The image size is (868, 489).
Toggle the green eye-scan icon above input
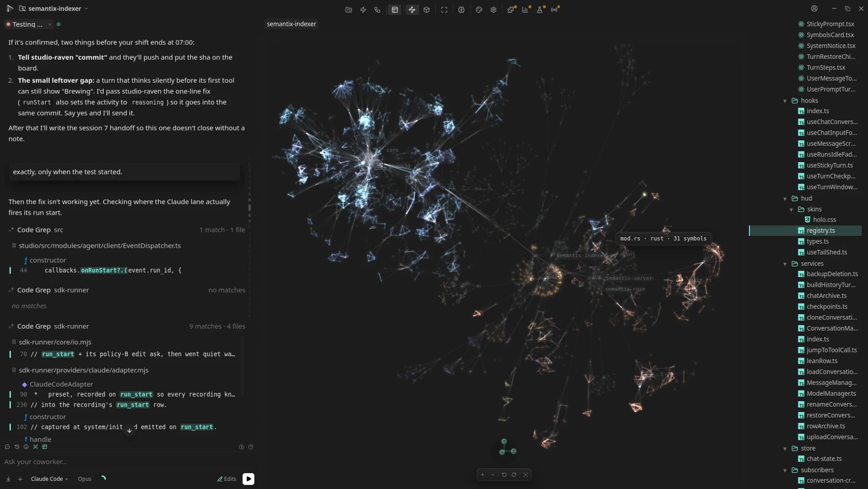pos(35,447)
